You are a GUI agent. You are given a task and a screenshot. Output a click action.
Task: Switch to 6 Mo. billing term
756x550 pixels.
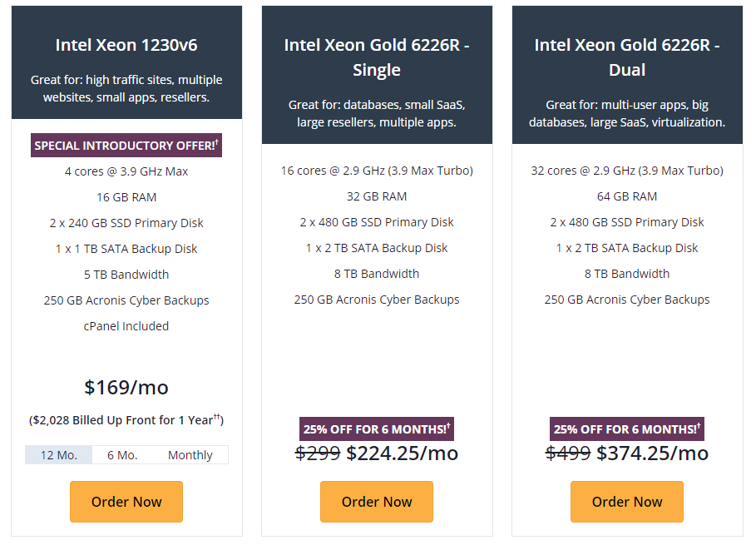(x=122, y=455)
